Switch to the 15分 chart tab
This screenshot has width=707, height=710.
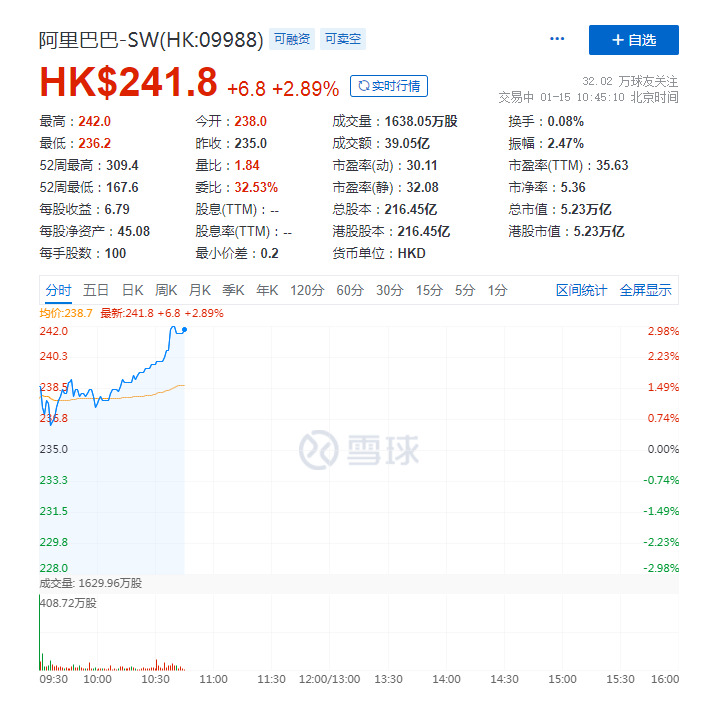click(429, 290)
